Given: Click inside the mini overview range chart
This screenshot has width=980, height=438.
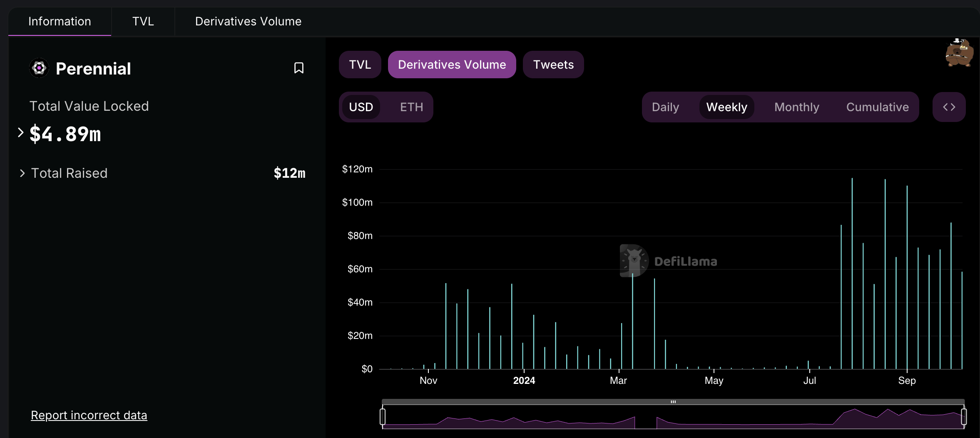Looking at the screenshot, I should pos(673,418).
